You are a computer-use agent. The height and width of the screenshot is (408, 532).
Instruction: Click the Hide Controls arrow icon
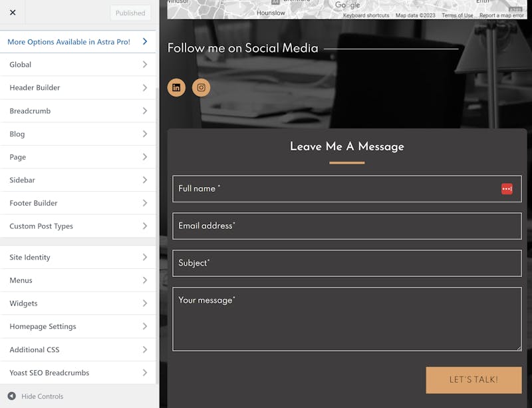coord(12,396)
